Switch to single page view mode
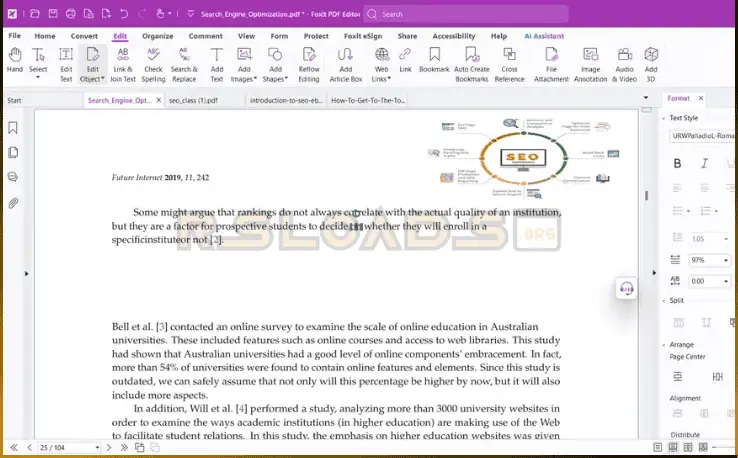The width and height of the screenshot is (738, 458). click(658, 447)
